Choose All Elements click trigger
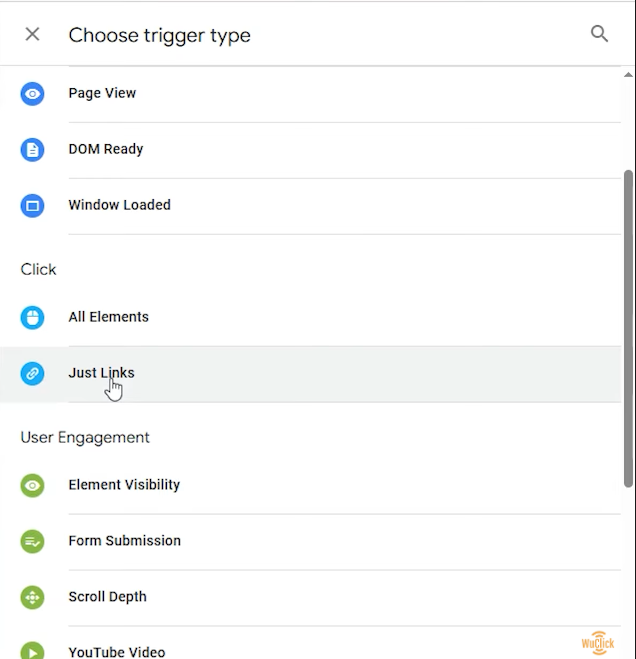 tap(311, 318)
